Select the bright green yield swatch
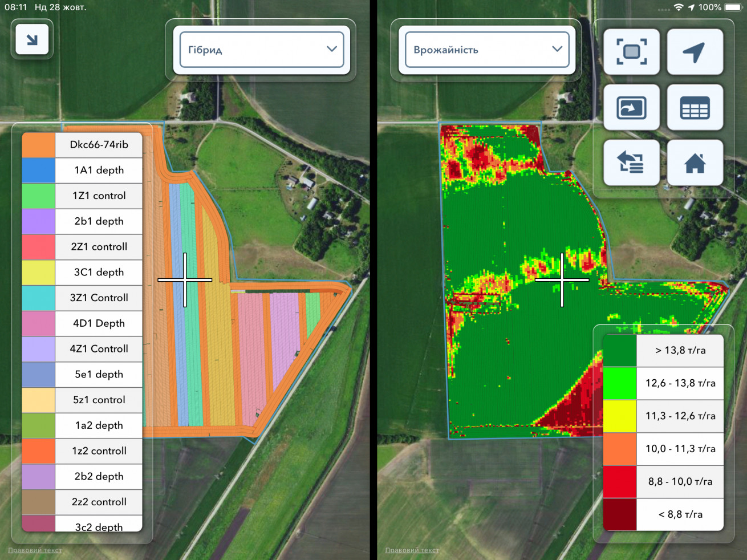 tap(620, 383)
